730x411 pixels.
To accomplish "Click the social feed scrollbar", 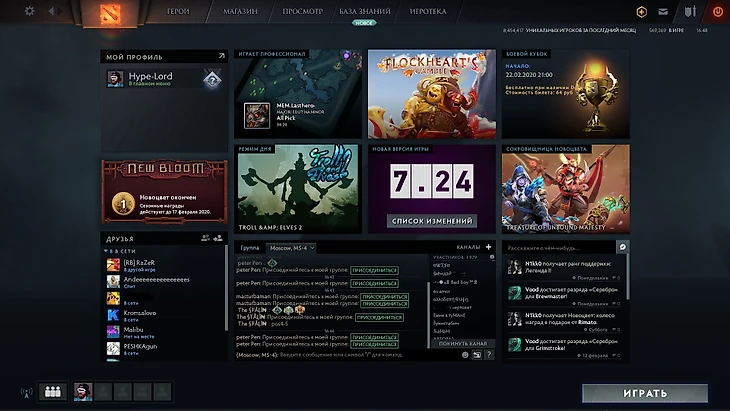I will 627,277.
